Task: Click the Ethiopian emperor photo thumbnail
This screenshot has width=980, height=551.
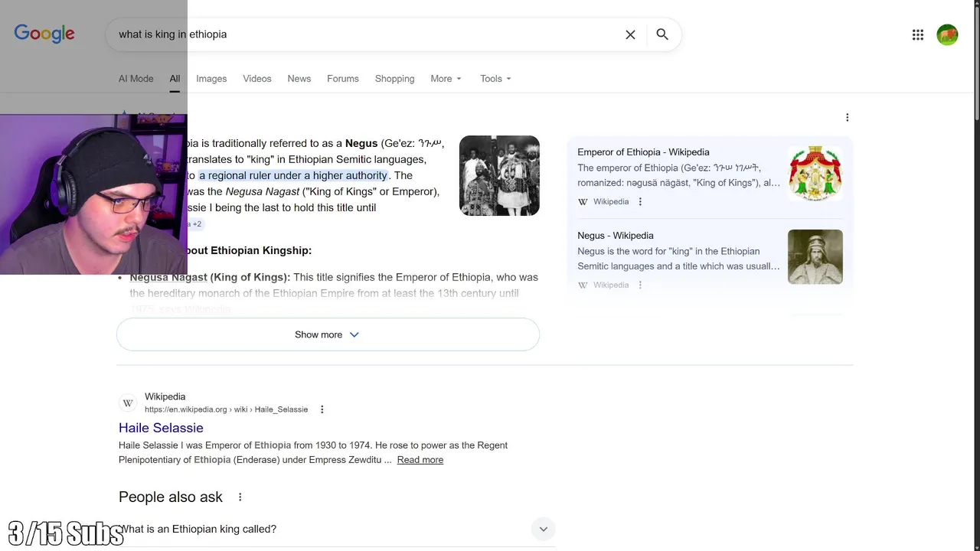Action: [499, 175]
